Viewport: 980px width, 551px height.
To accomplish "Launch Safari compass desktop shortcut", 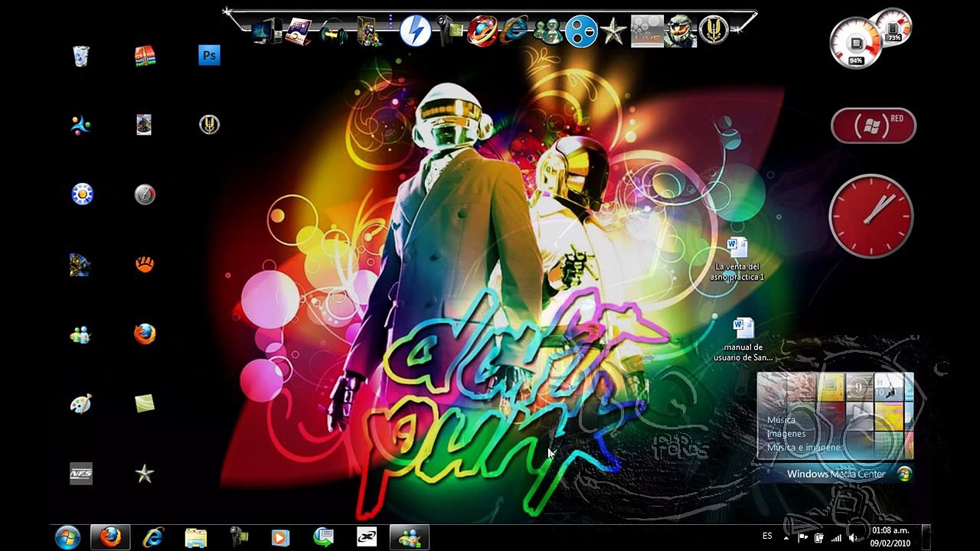I will tap(145, 194).
